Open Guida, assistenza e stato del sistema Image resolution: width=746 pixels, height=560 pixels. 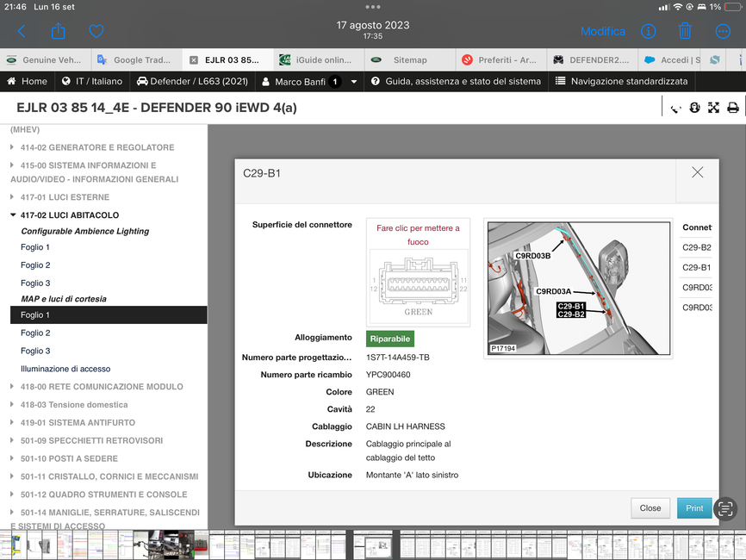(x=457, y=81)
